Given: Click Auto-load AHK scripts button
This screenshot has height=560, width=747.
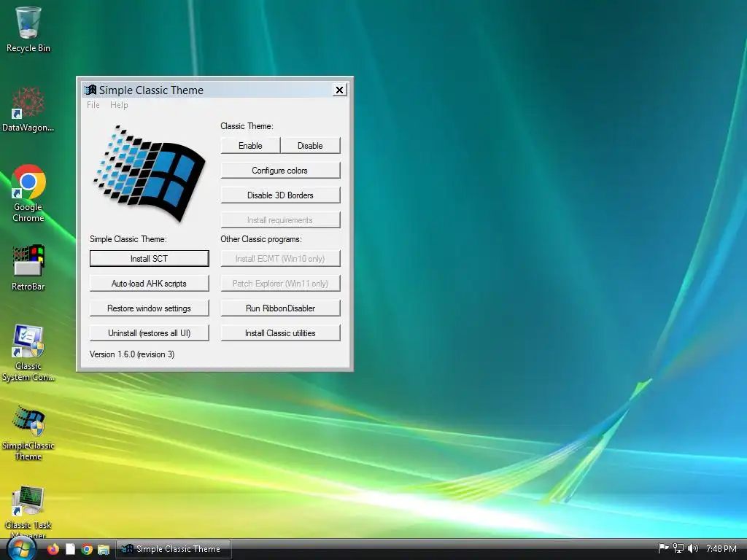Looking at the screenshot, I should click(x=149, y=284).
